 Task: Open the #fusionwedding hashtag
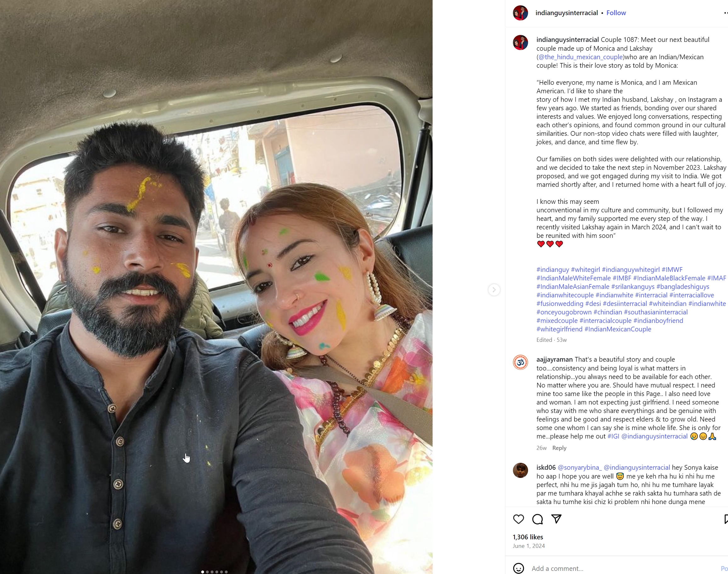pos(560,303)
